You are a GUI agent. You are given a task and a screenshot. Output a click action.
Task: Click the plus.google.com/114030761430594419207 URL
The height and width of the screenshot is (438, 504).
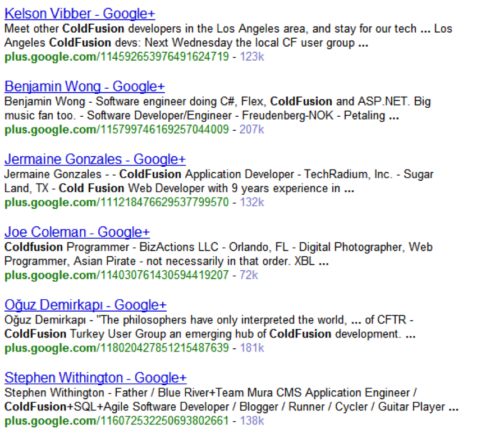click(117, 275)
